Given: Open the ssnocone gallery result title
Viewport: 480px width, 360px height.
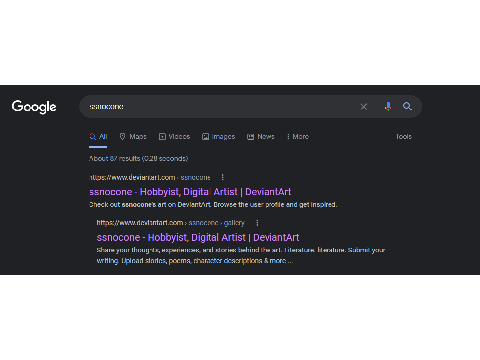Looking at the screenshot, I should tap(198, 238).
